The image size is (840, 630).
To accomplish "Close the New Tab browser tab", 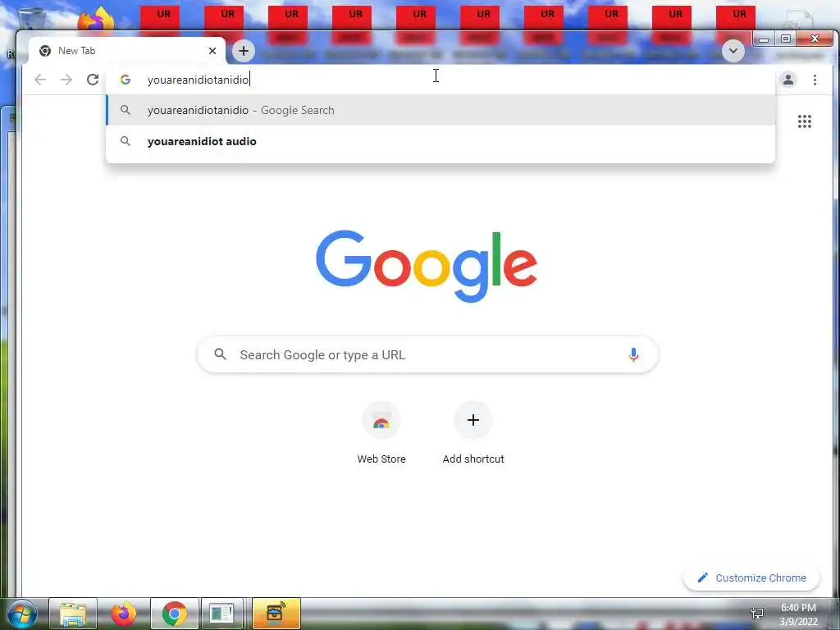I will pos(212,51).
